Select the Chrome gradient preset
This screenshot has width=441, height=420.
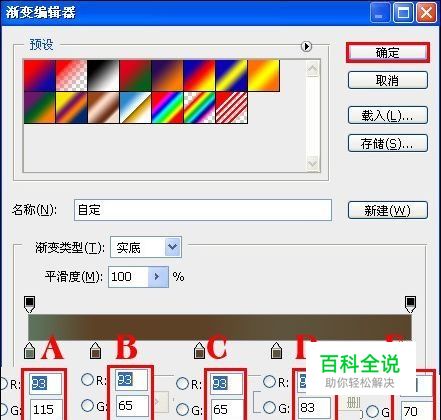point(136,108)
